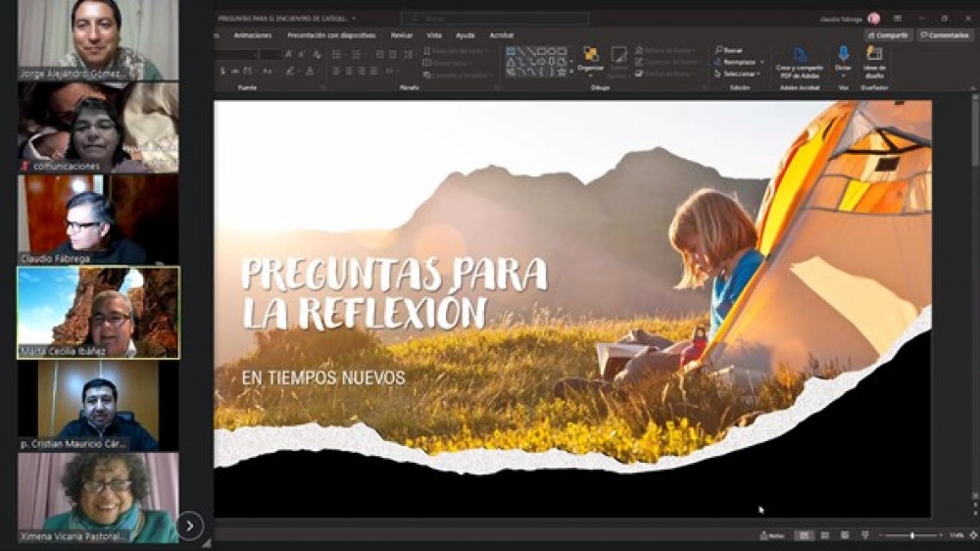Select Claudio Fábrega video thumbnail
This screenshot has width=980, height=551.
tap(98, 219)
